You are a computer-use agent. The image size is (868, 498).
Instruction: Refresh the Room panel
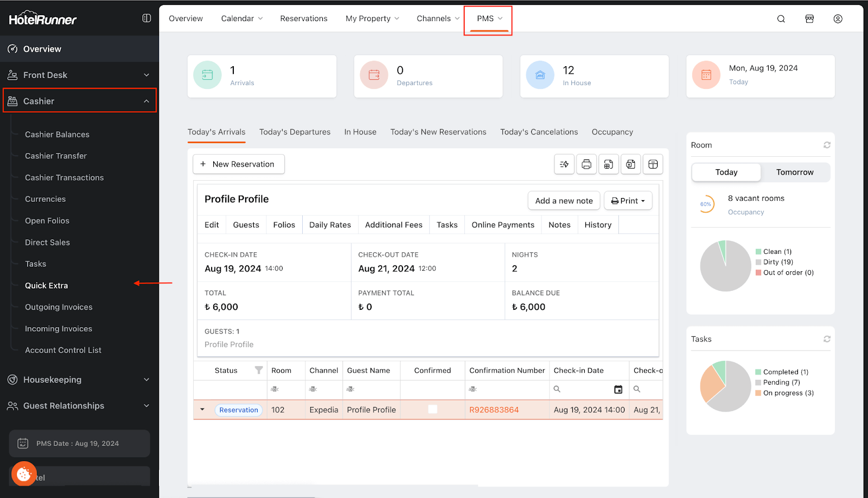(x=827, y=145)
